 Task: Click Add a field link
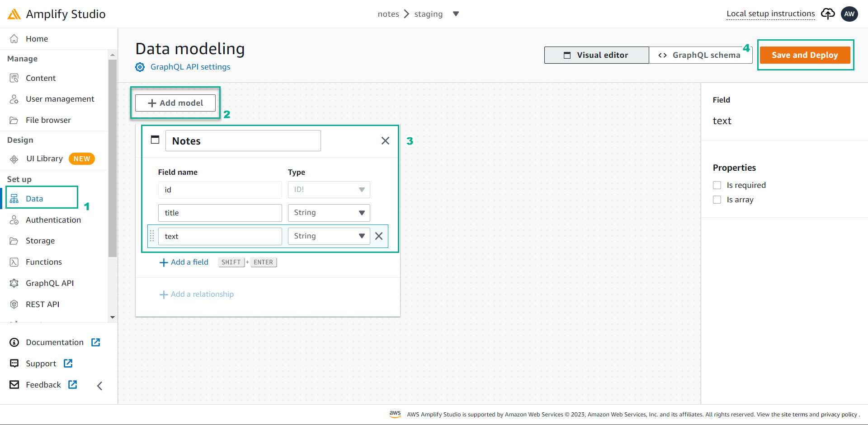tap(184, 262)
